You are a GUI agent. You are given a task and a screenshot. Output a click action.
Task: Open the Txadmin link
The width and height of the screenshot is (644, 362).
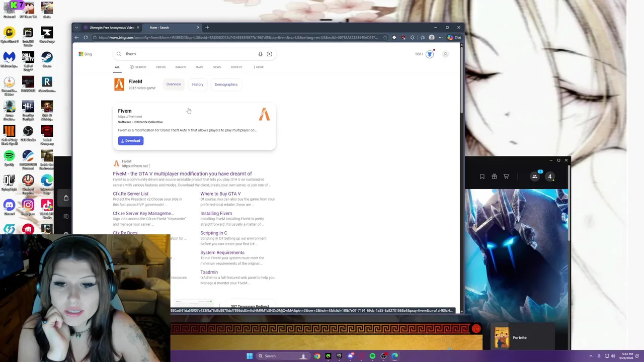pos(209,272)
